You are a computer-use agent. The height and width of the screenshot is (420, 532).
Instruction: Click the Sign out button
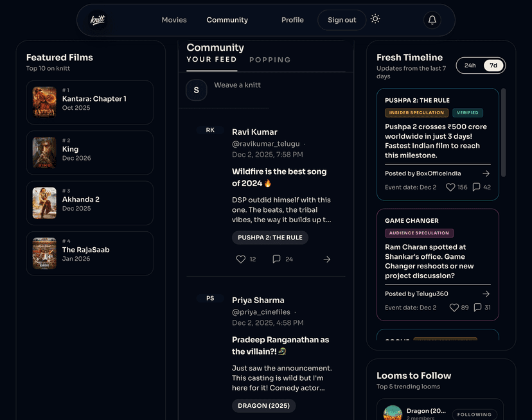coord(341,20)
